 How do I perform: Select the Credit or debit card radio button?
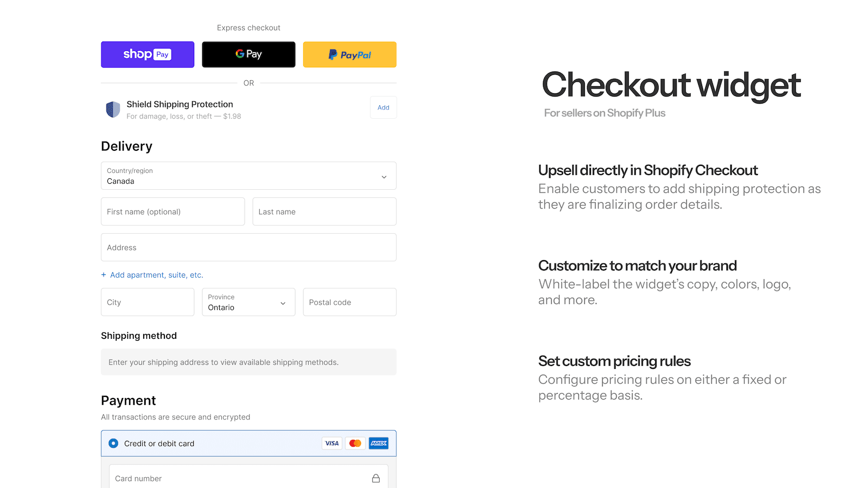[x=113, y=444]
